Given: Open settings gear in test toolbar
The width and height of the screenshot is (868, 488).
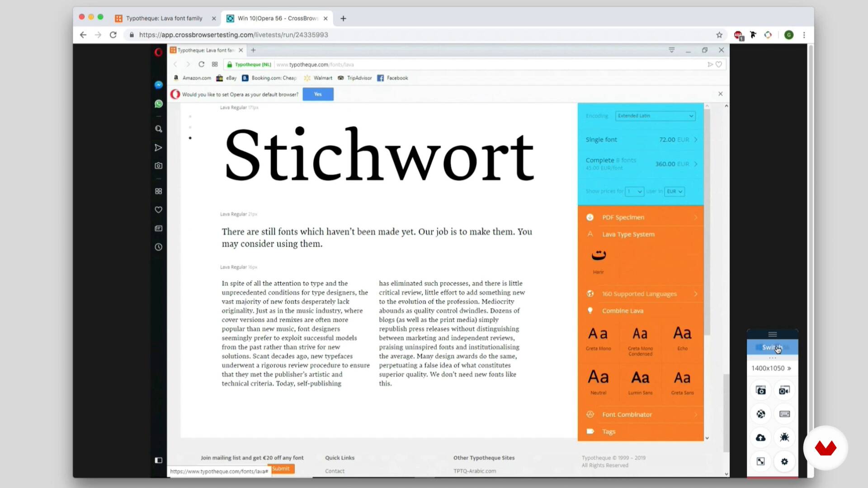Looking at the screenshot, I should [x=784, y=461].
